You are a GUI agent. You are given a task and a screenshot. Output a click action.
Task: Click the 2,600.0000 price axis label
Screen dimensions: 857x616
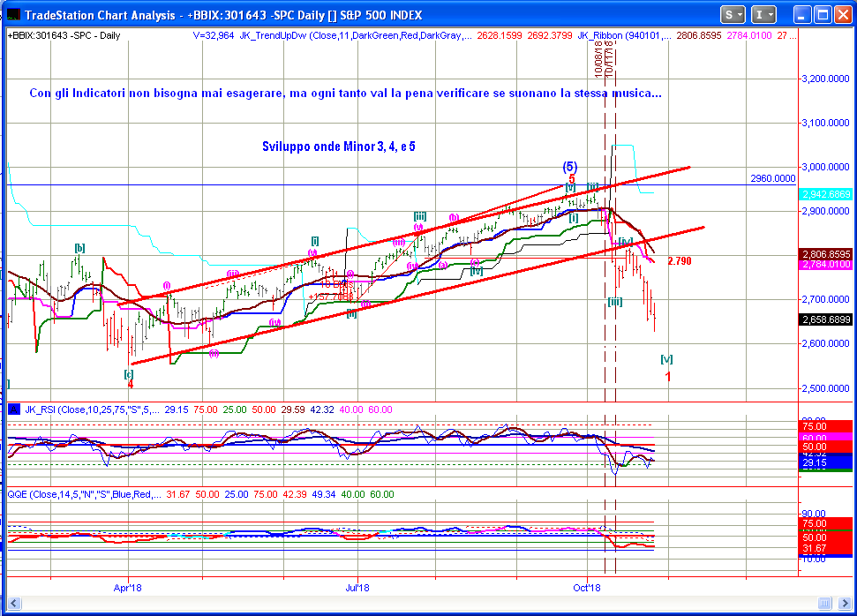[x=825, y=343]
